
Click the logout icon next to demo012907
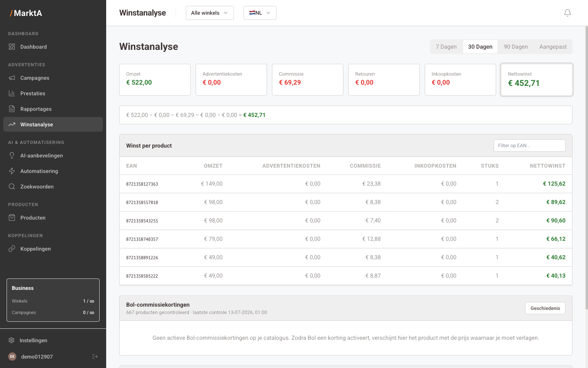tap(95, 357)
